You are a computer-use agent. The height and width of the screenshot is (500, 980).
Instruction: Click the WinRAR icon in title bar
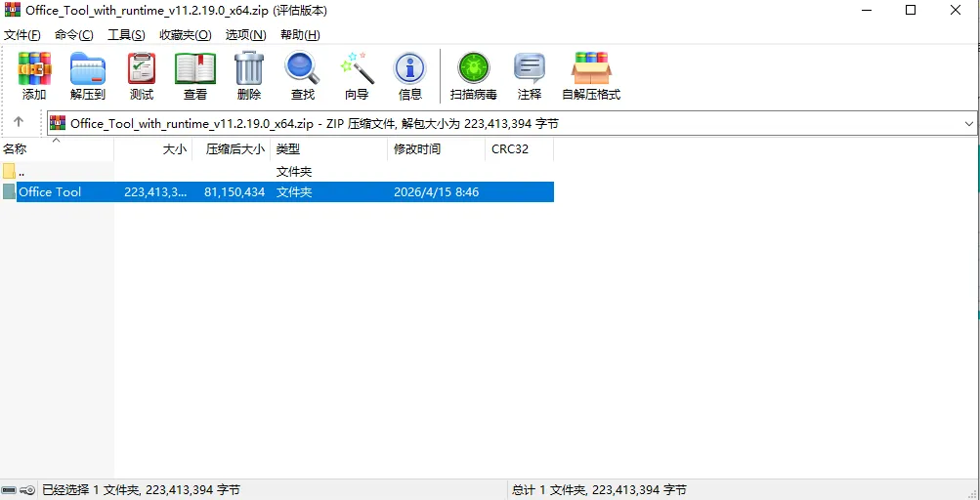pyautogui.click(x=13, y=11)
